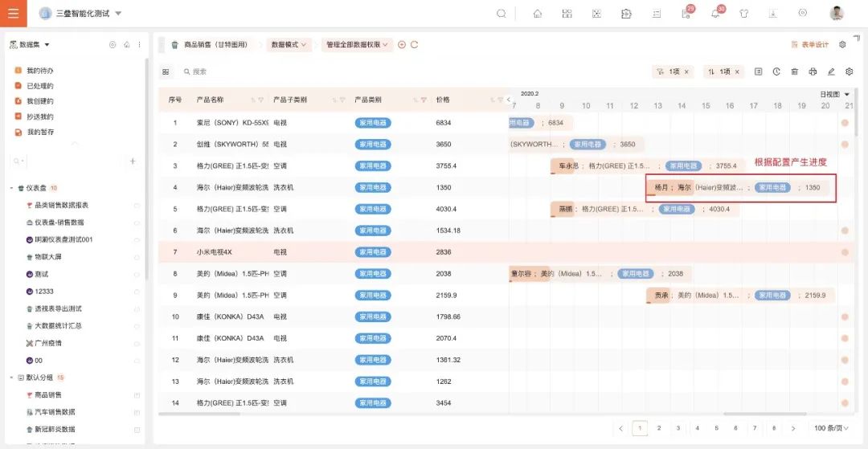Click 产品名称 column filter icon
868x449 pixels.
[260, 100]
